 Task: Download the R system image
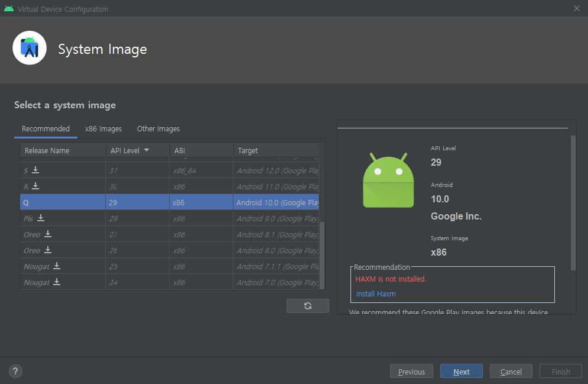click(35, 186)
